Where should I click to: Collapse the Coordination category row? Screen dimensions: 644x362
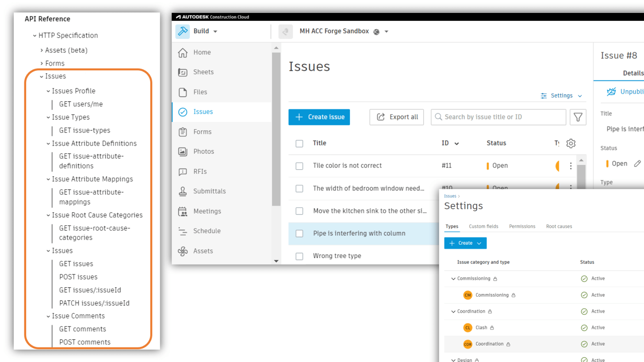[453, 312]
